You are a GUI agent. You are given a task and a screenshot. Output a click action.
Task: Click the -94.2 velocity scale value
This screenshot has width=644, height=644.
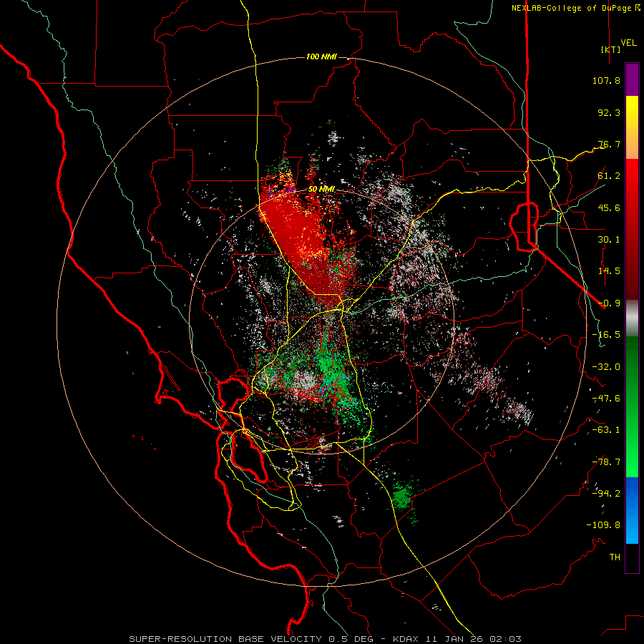[606, 494]
